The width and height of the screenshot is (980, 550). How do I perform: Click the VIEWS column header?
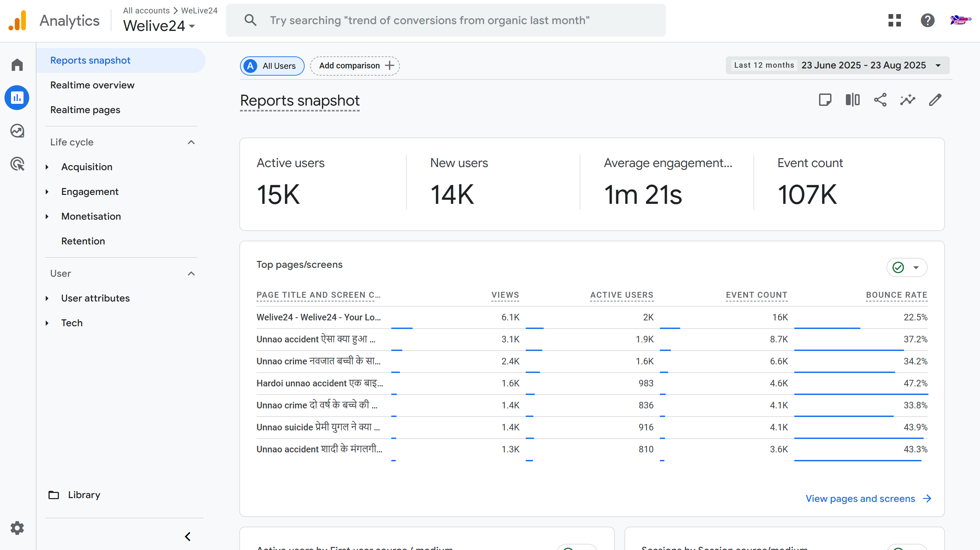click(505, 295)
